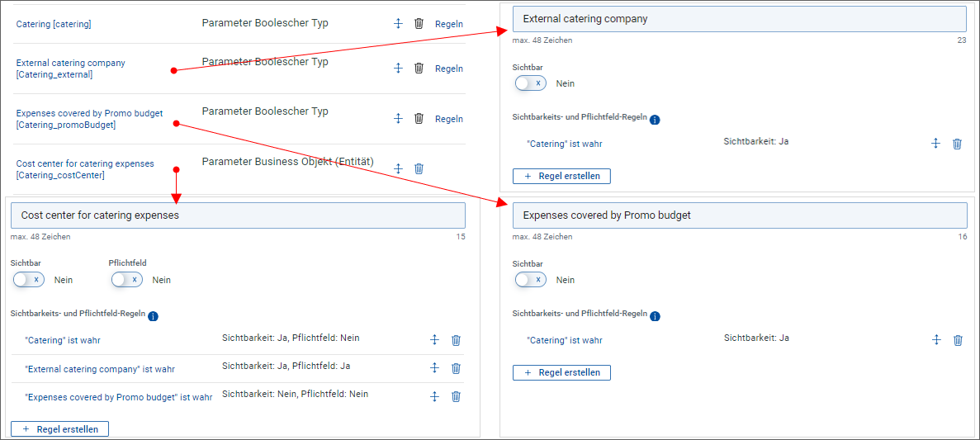
Task: Click Regel erstellen in External catering company panel
Action: 561,176
